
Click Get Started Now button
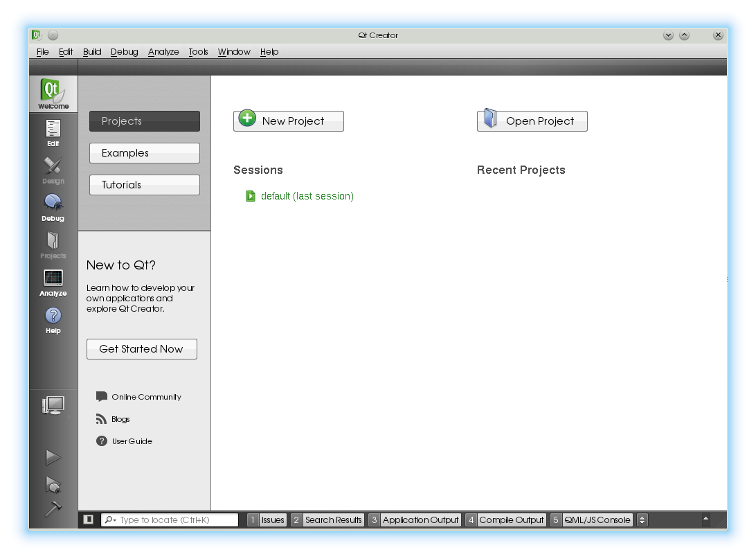click(x=142, y=348)
